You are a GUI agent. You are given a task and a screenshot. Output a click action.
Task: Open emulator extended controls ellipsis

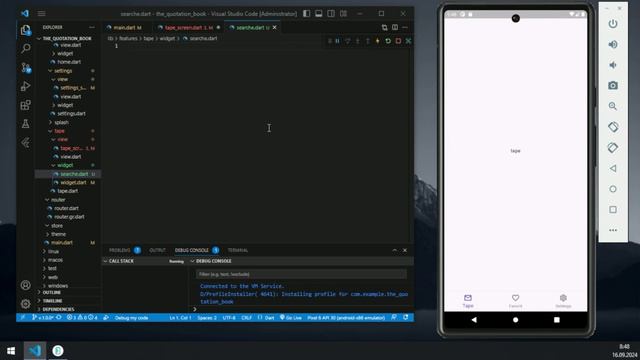[613, 230]
